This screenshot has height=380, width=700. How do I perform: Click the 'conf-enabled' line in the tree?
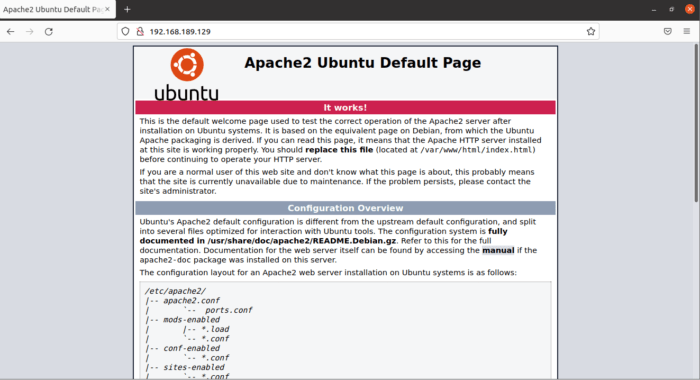pyautogui.click(x=191, y=348)
